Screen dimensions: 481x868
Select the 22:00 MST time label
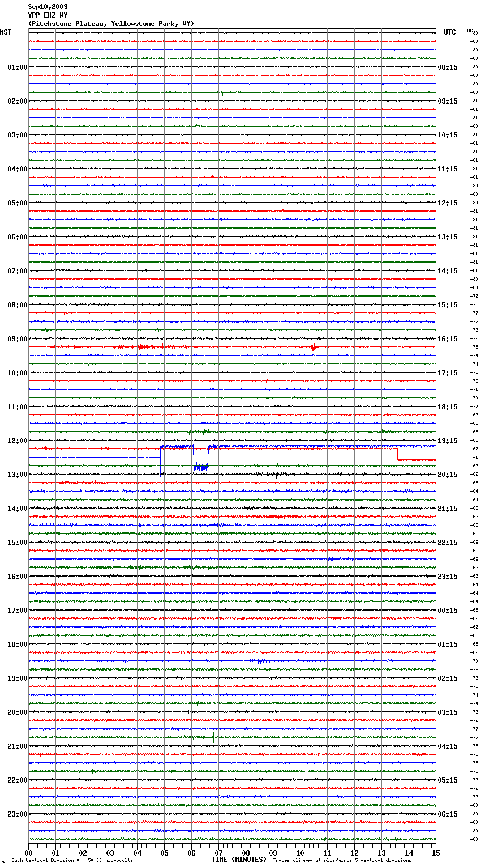click(x=18, y=780)
